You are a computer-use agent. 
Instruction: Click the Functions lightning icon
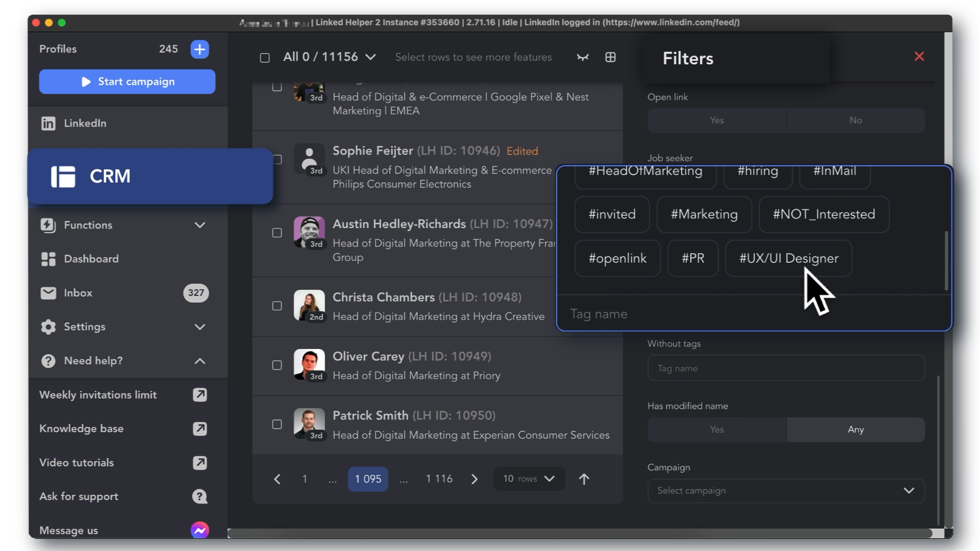pos(48,225)
